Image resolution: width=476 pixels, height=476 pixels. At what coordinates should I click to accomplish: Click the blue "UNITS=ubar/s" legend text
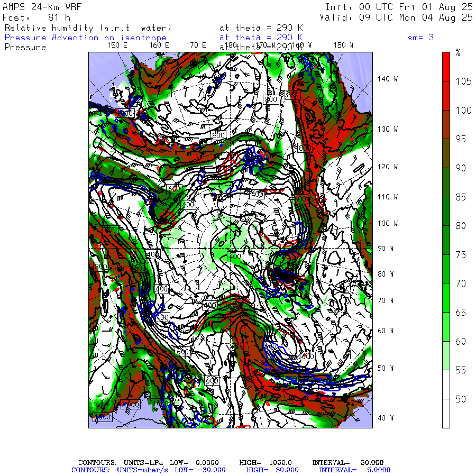click(142, 470)
